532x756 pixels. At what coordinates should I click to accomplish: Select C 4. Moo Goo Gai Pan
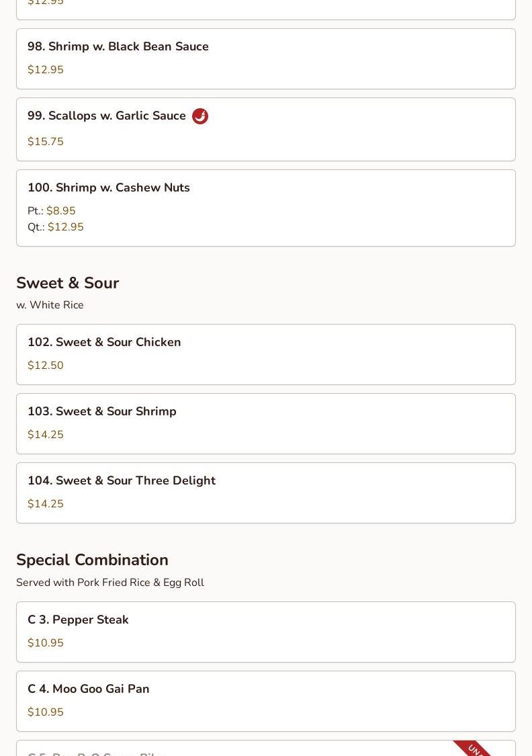[89, 689]
